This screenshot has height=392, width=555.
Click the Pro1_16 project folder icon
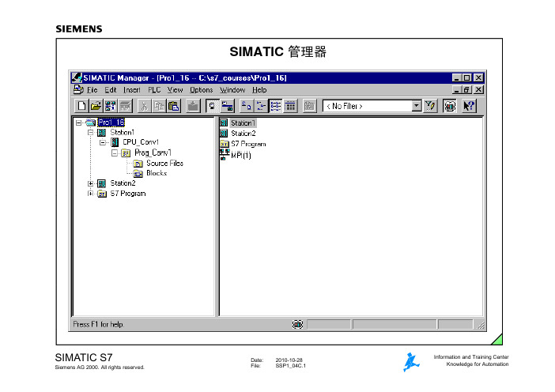tap(91, 122)
